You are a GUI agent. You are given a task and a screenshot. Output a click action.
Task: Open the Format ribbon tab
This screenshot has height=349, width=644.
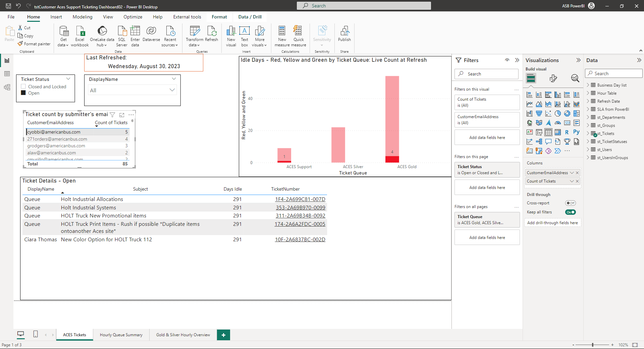219,17
